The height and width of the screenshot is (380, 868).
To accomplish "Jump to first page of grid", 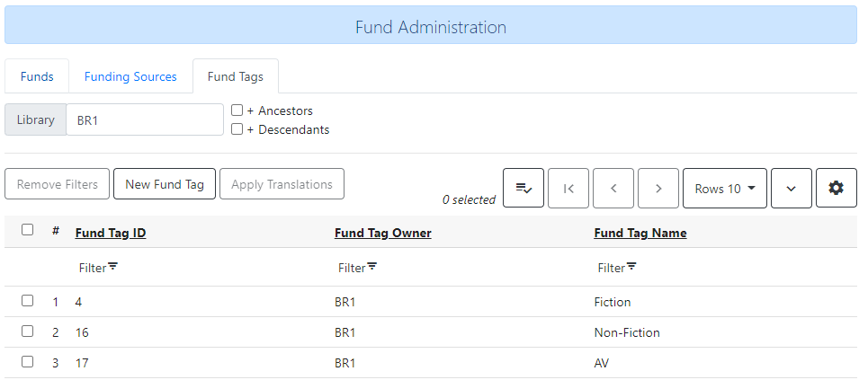I will click(x=568, y=189).
